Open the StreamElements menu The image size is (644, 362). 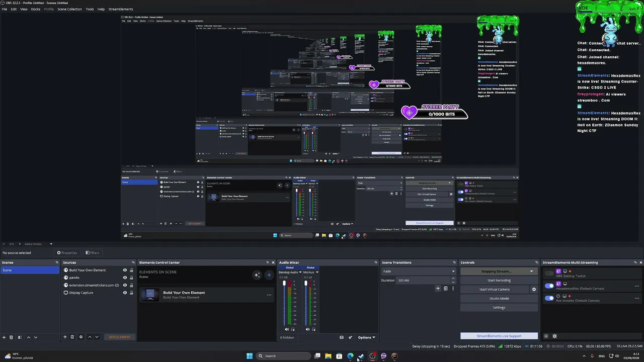pyautogui.click(x=121, y=9)
